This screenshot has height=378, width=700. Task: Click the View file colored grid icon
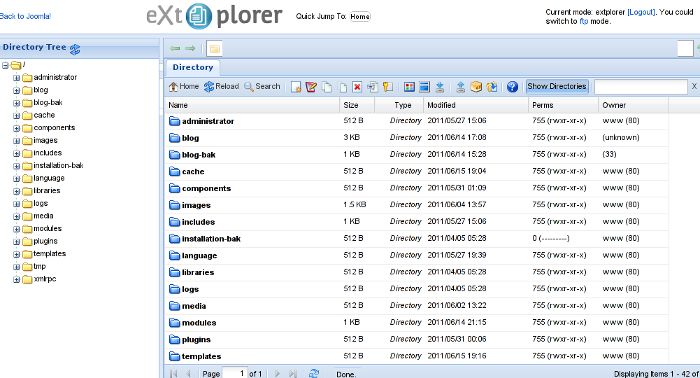[x=409, y=87]
